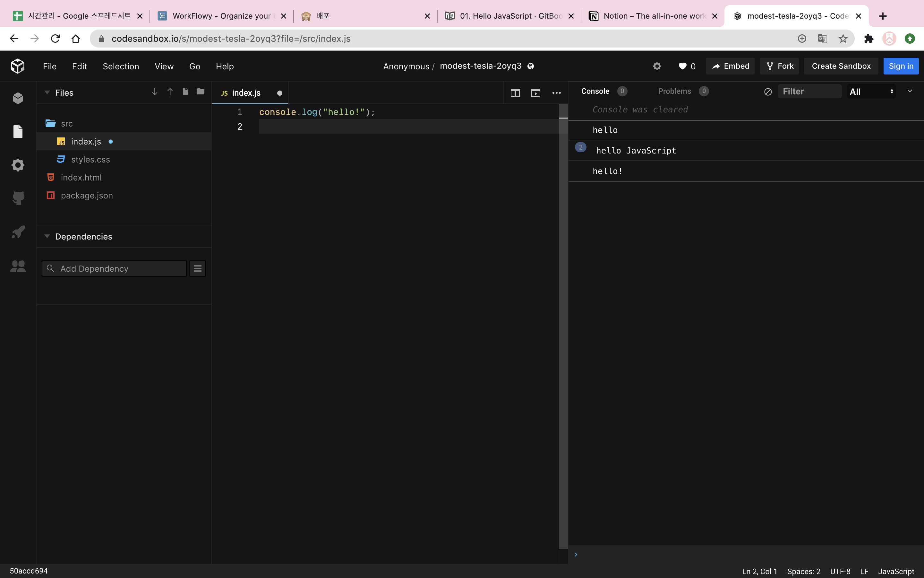Click browser extensions puzzle icon

868,39
